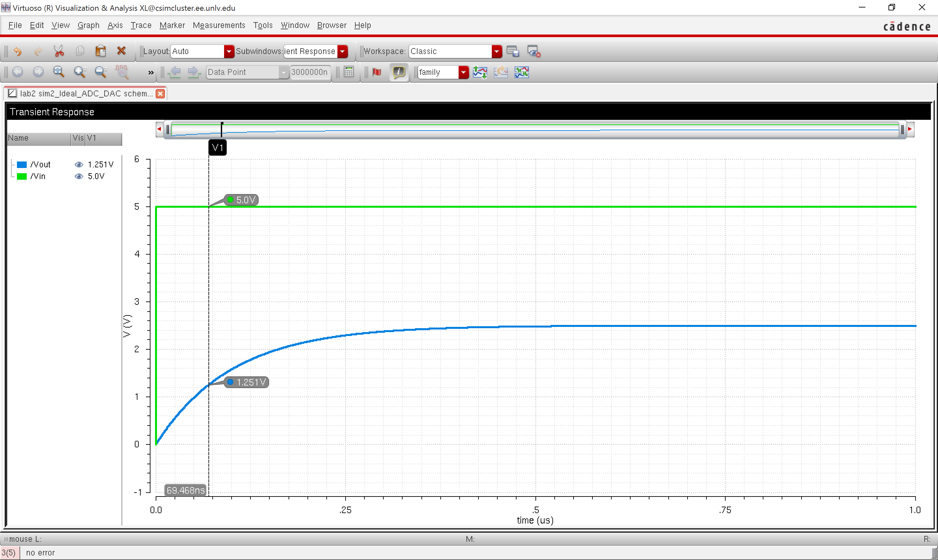The image size is (938, 560).
Task: Toggle visibility of the /Vin trace
Action: (79, 176)
